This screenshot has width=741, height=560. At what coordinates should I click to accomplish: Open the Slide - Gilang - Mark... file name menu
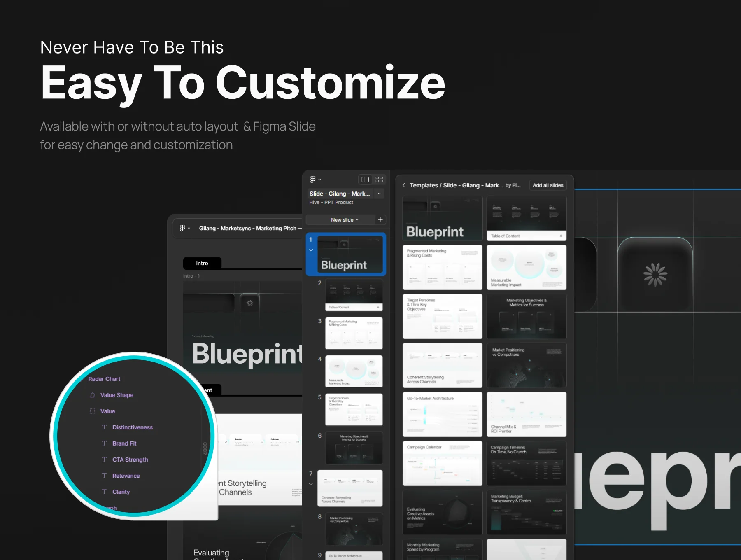pyautogui.click(x=340, y=194)
